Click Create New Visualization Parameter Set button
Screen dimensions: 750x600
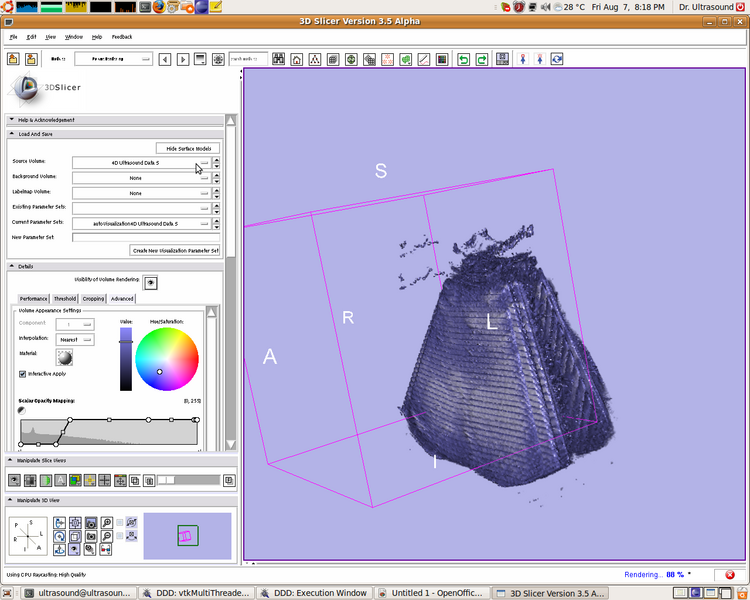tap(175, 251)
